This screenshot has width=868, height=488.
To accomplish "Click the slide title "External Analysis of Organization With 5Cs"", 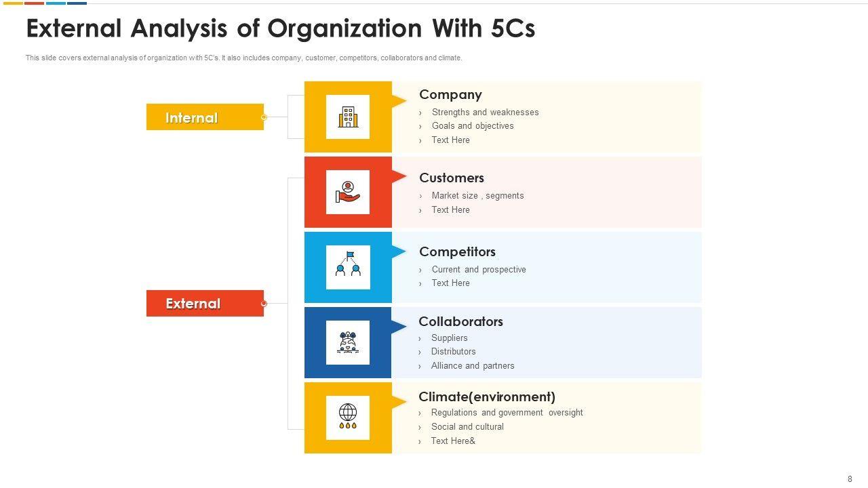I will pyautogui.click(x=280, y=29).
